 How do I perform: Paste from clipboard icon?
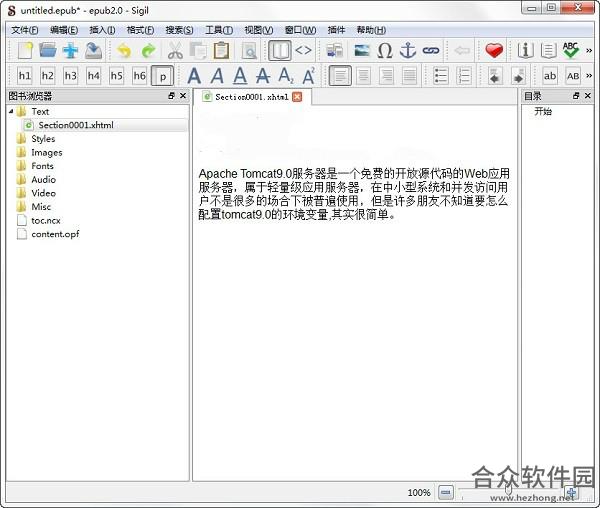tap(221, 50)
